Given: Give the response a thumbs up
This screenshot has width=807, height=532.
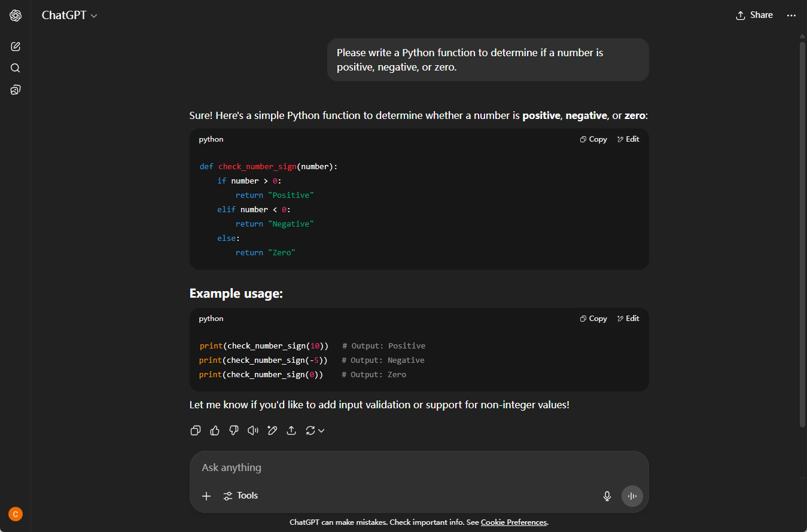Looking at the screenshot, I should point(215,430).
